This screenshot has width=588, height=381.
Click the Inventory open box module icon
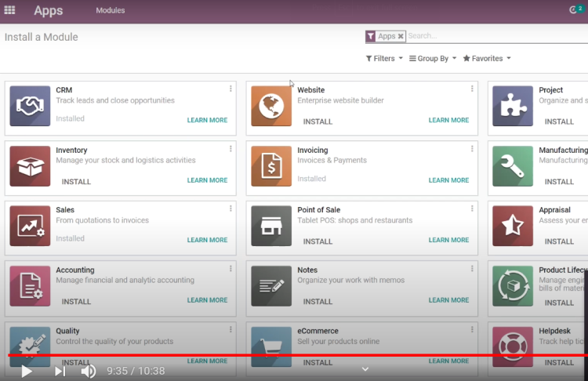coord(30,166)
